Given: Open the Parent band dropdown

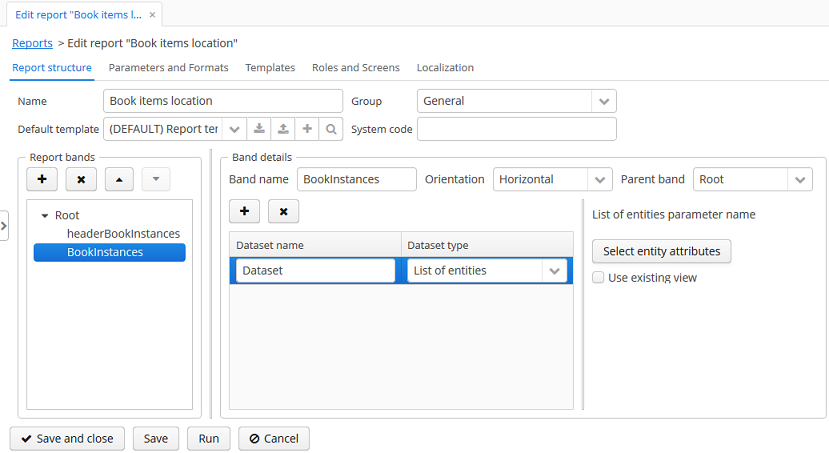Looking at the screenshot, I should point(799,179).
